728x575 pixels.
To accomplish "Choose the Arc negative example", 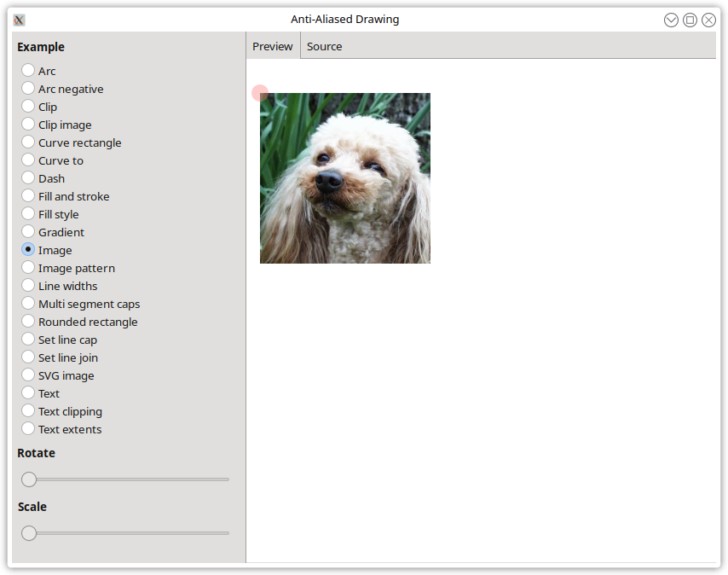I will [x=28, y=89].
